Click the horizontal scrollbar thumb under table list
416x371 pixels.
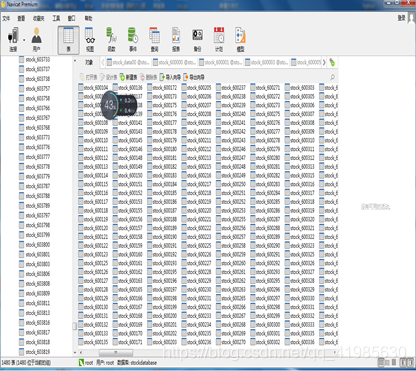click(116, 352)
